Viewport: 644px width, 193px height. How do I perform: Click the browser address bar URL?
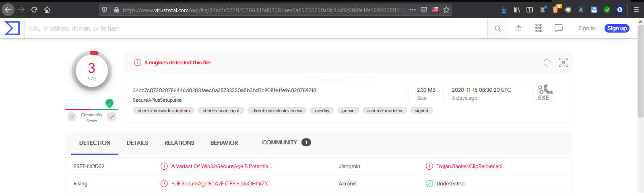tap(264, 10)
